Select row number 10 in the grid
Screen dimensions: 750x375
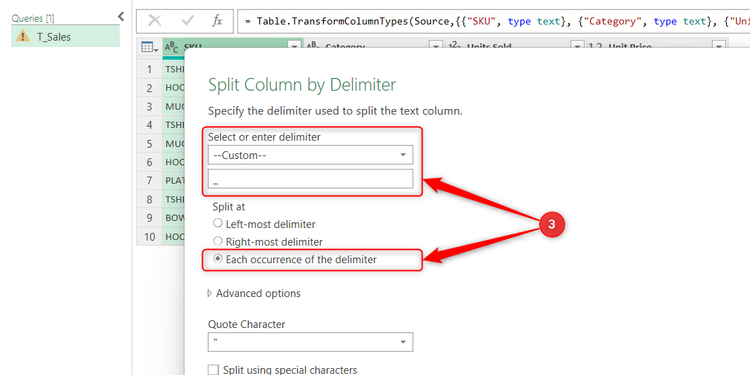pos(149,236)
